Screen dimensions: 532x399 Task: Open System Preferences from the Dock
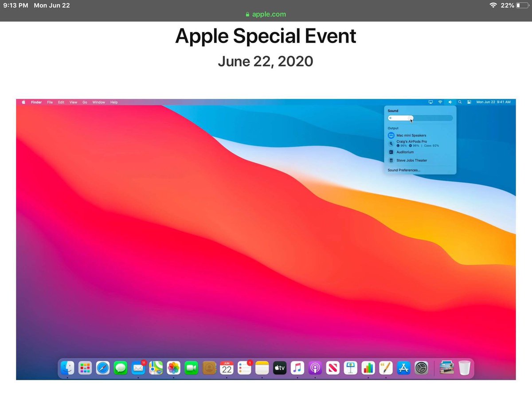click(422, 368)
